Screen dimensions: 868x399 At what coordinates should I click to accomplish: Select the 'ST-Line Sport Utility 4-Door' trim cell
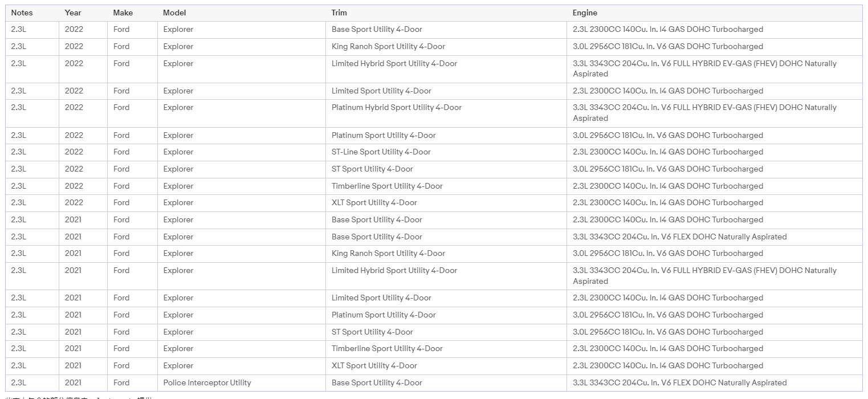[x=381, y=152]
